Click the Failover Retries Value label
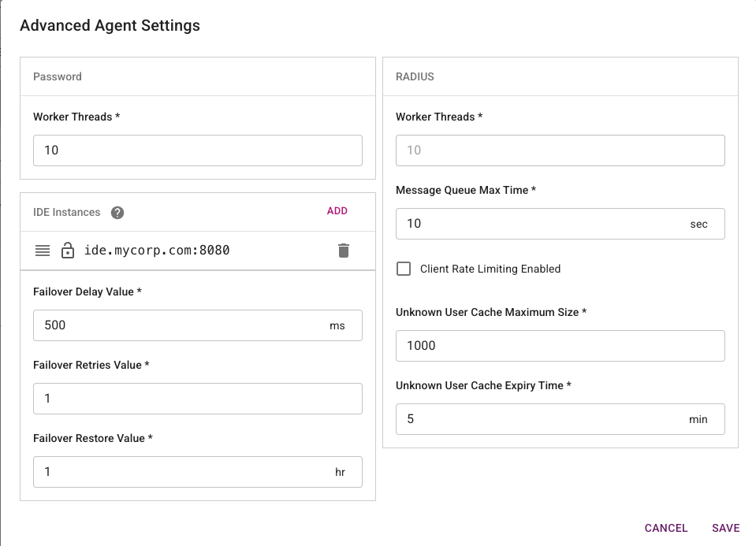Screen dimensions: 756x546 (91, 365)
